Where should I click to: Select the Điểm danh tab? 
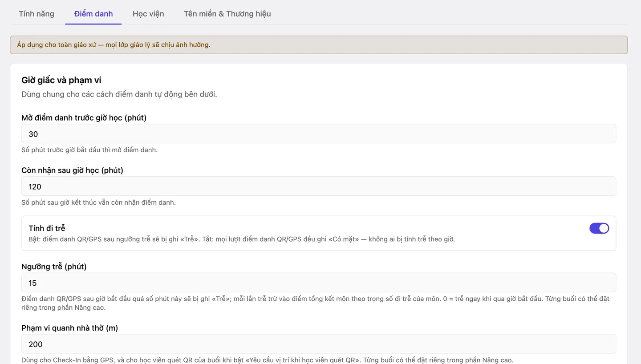pyautogui.click(x=93, y=14)
